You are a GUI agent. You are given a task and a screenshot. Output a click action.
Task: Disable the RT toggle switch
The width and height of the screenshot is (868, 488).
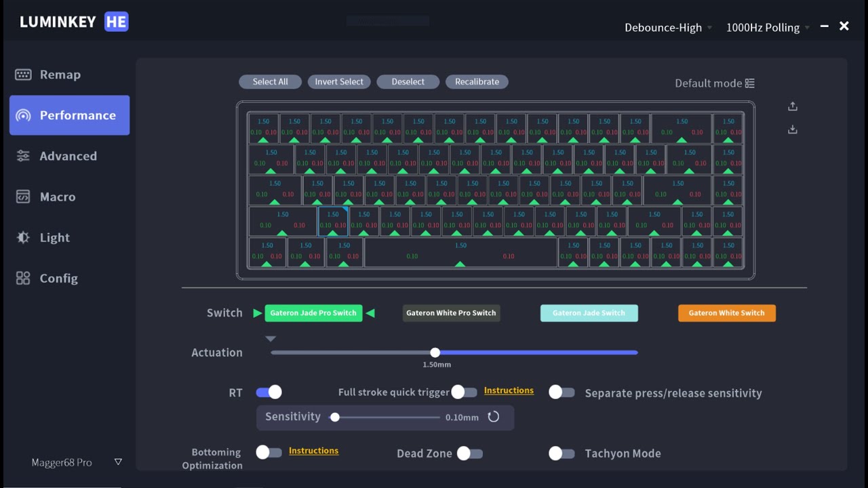269,392
